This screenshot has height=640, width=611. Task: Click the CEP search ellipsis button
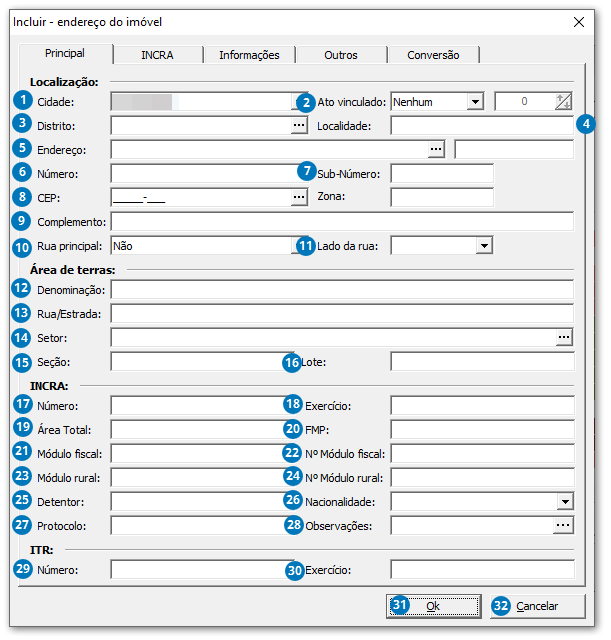point(298,198)
